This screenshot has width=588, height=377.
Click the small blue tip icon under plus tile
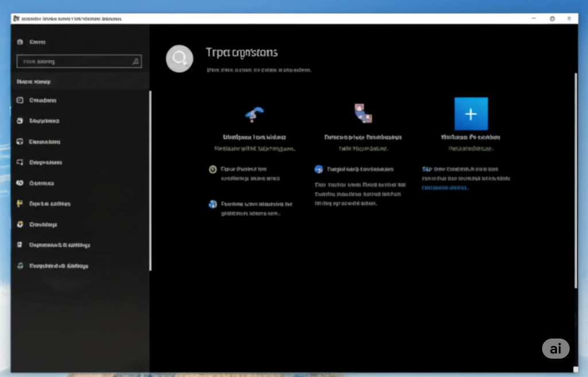[x=426, y=169]
